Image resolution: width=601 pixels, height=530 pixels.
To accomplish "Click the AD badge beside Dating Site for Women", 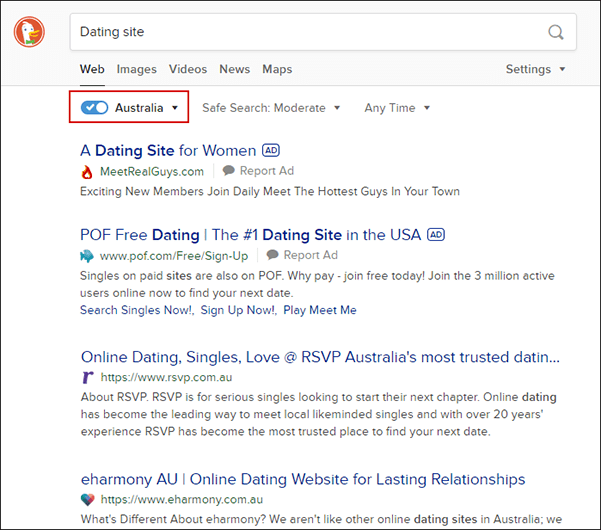I will point(271,150).
